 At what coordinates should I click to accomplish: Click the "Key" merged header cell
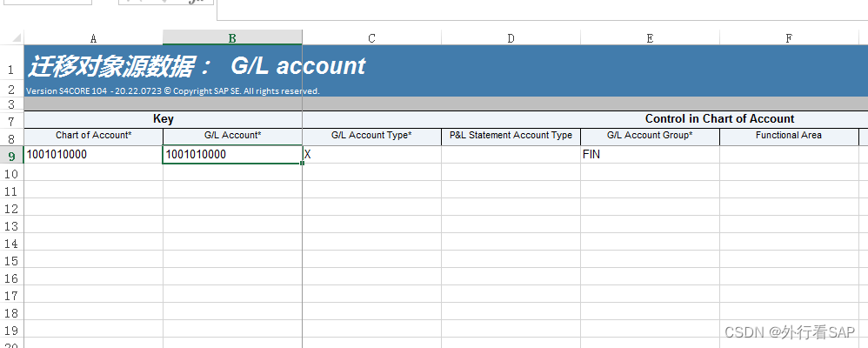163,119
